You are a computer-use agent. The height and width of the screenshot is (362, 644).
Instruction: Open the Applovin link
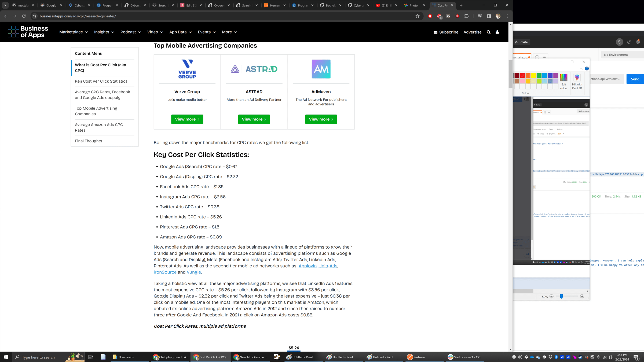308,266
